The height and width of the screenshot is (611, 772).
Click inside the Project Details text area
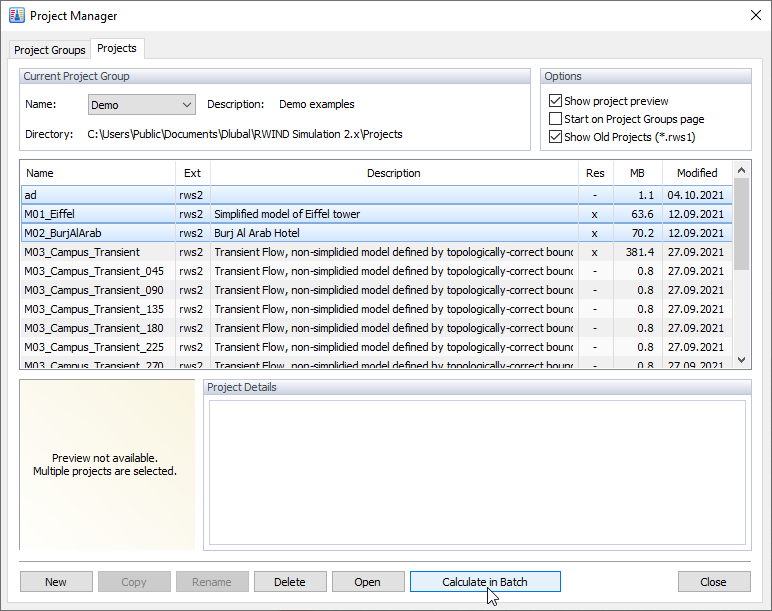(x=477, y=472)
